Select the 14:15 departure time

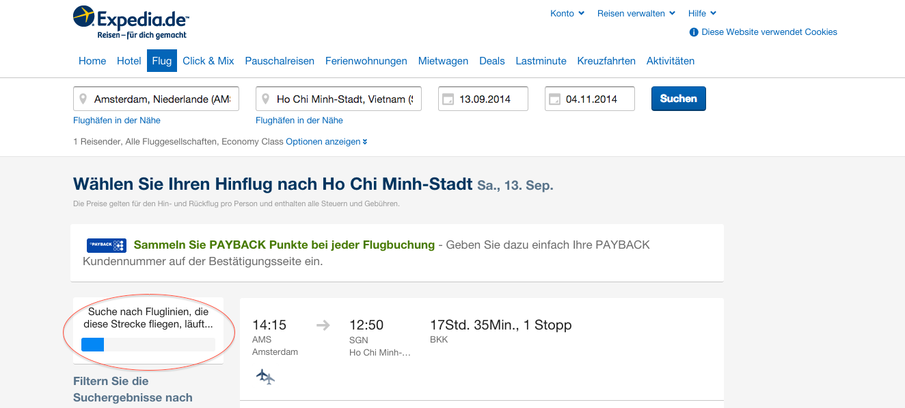[269, 325]
